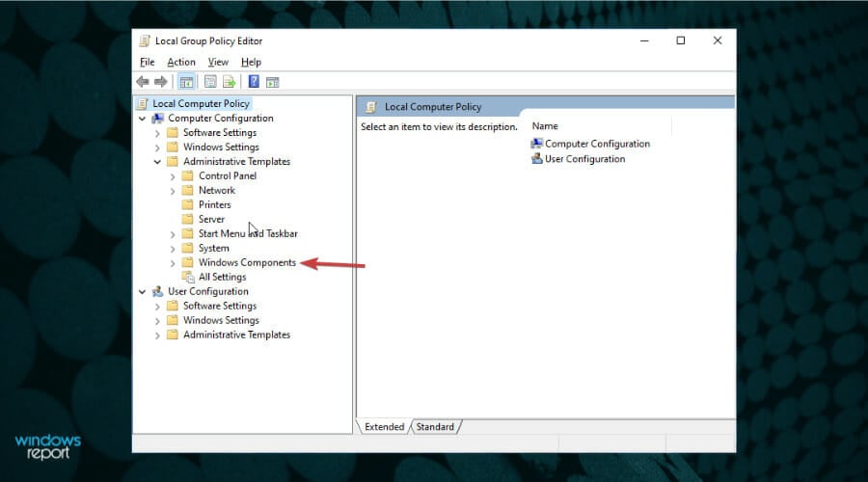868x482 pixels.
Task: Expand Windows Settings under User Configuration
Action: 157,320
